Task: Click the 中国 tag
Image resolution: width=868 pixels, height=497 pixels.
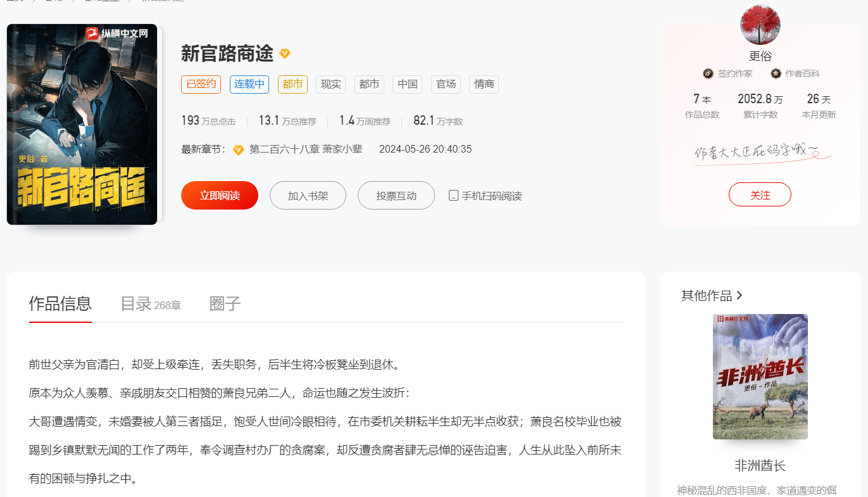Action: tap(407, 84)
